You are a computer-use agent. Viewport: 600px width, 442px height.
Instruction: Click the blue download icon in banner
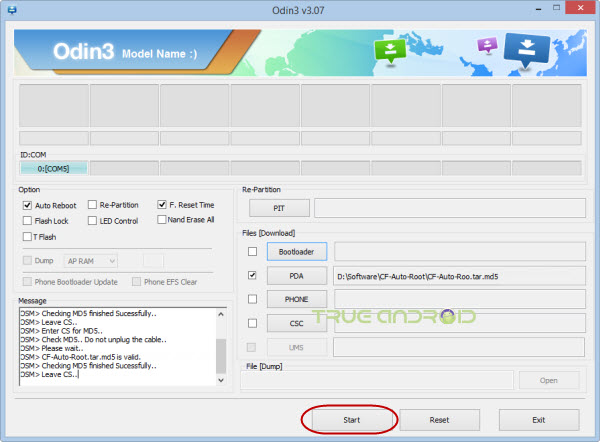(527, 50)
